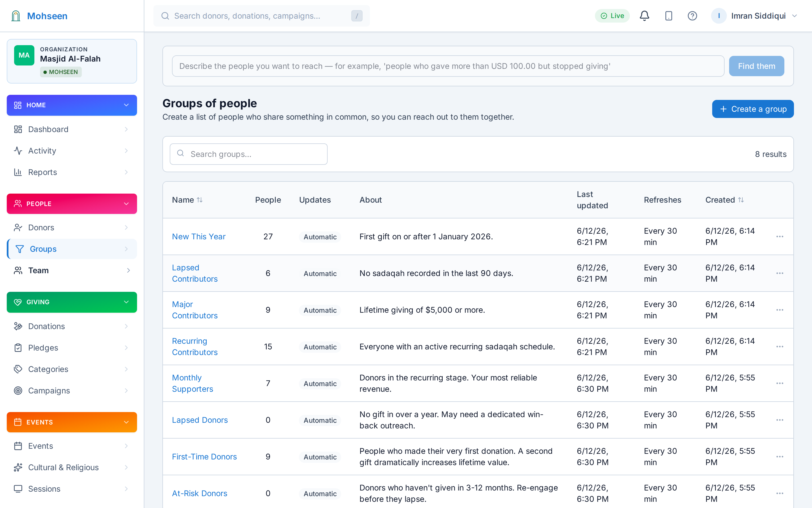Open Reports in sidebar

[72, 172]
